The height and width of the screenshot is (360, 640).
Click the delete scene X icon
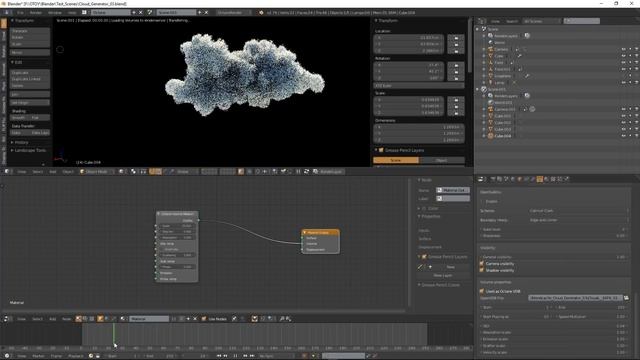click(207, 13)
